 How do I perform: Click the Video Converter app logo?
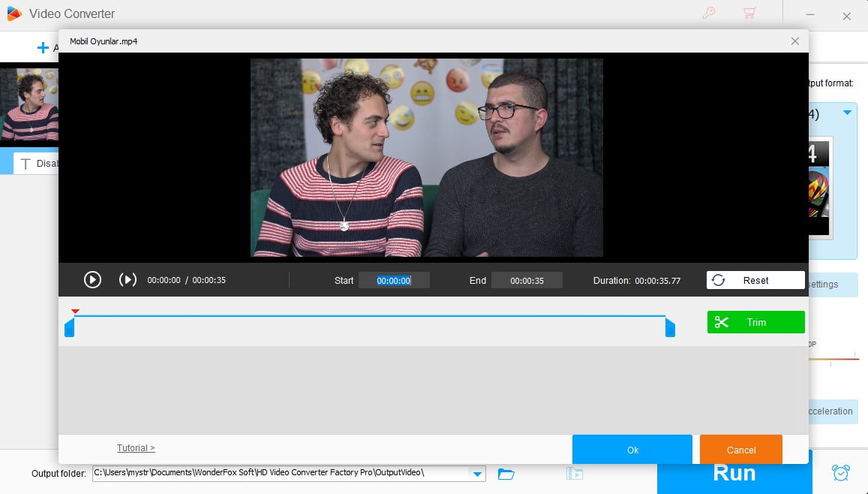(13, 14)
